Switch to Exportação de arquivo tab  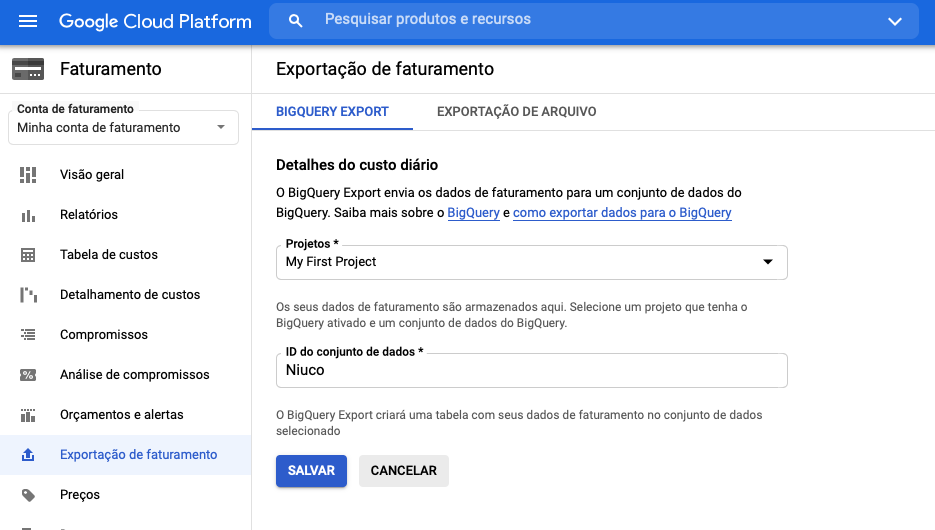[x=516, y=111]
